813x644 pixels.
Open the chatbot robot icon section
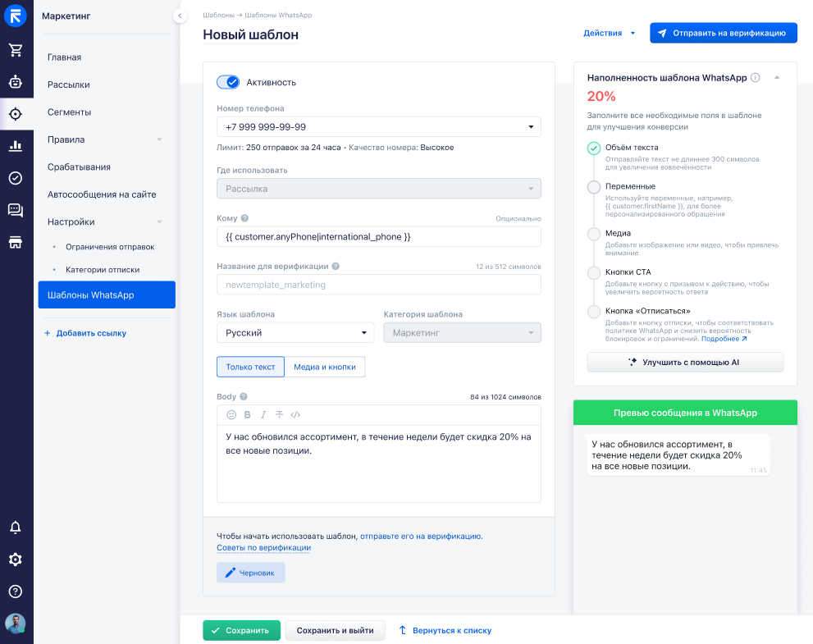(16, 82)
